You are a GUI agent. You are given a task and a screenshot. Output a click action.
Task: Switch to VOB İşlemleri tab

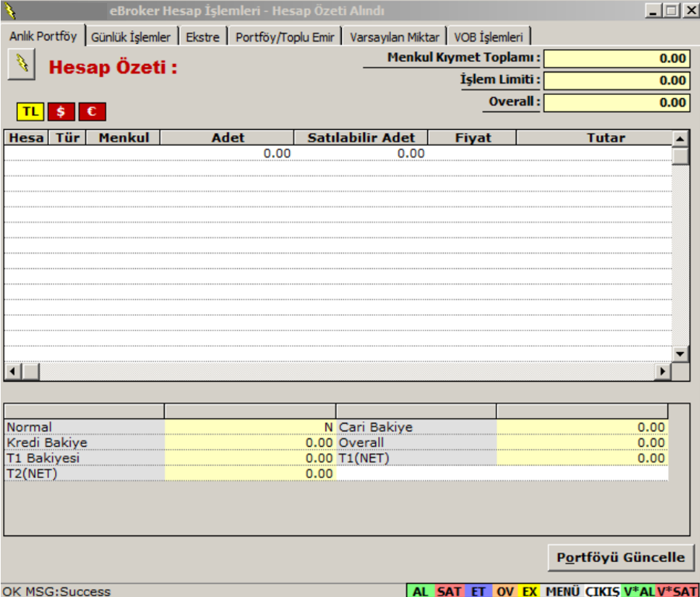pyautogui.click(x=488, y=37)
